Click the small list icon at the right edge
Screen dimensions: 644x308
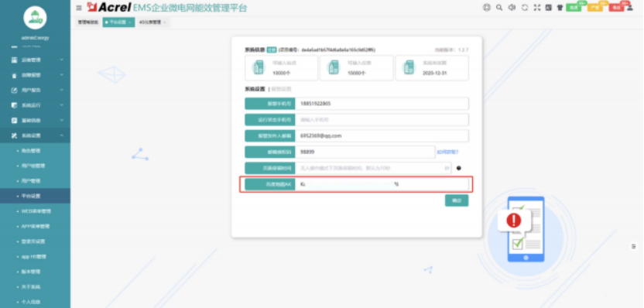(634, 246)
